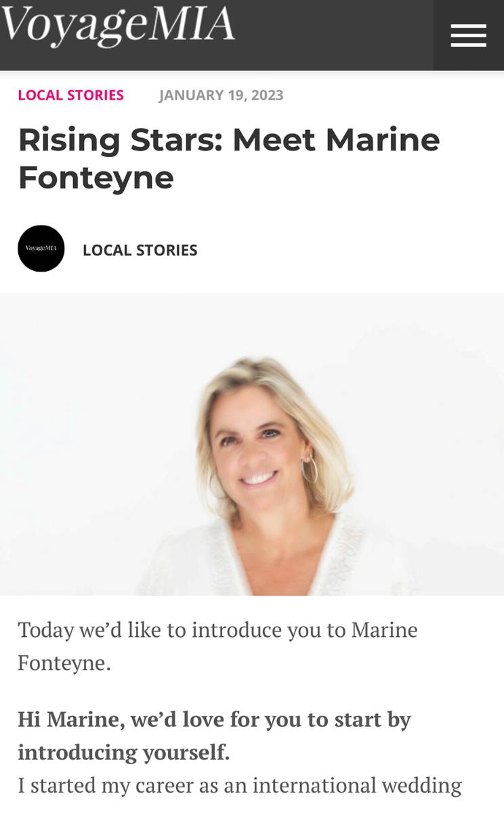Viewport: 504px width, 813px height.
Task: Open the pink LOCAL STORIES category link
Action: (x=71, y=95)
